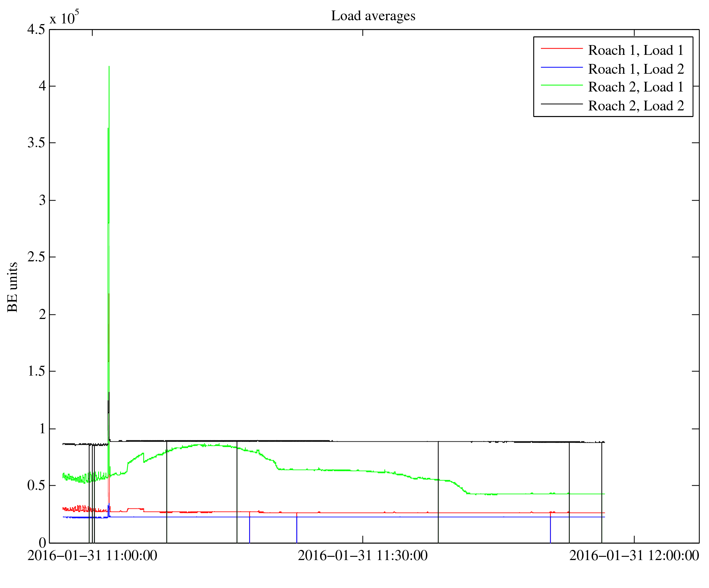
Task: Click the green line sample in legend
Action: coord(562,85)
